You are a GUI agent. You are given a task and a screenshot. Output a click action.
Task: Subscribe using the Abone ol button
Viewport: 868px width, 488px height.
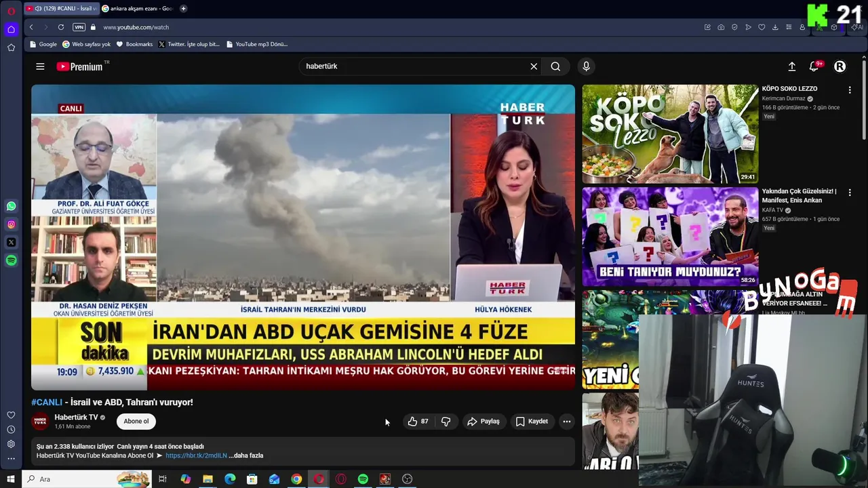click(136, 422)
